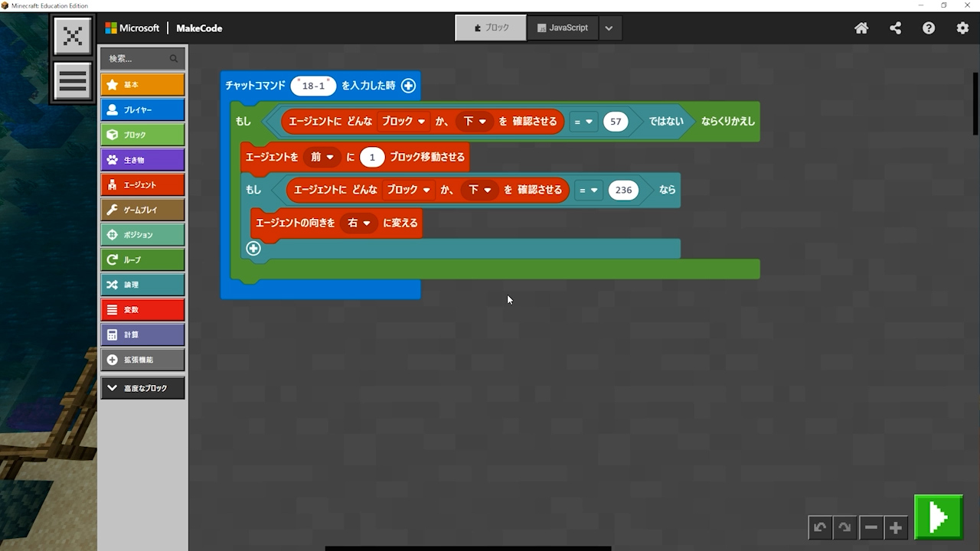This screenshot has height=551, width=980.
Task: Toggle the hamburger menu panel
Action: click(x=73, y=81)
